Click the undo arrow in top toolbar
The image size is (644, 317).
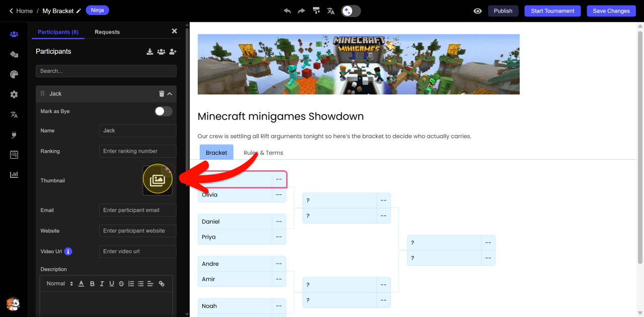coord(287,11)
